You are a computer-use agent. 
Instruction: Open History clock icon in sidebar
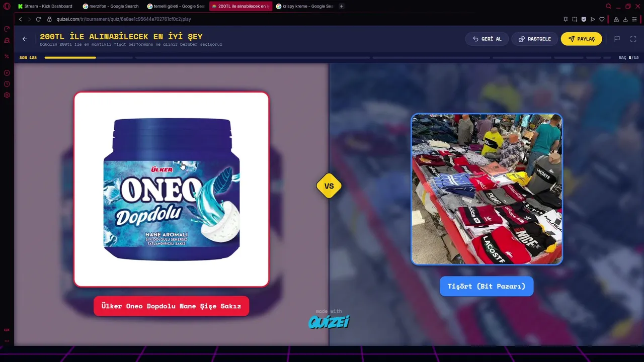tap(7, 84)
